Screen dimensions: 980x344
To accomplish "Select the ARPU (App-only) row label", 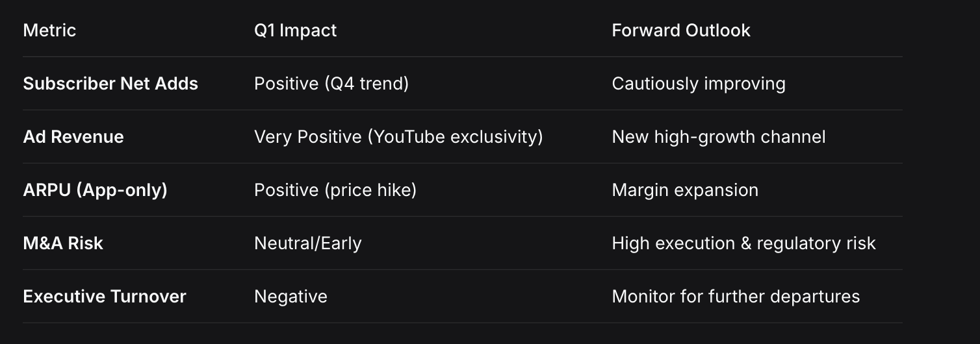I will (x=95, y=190).
